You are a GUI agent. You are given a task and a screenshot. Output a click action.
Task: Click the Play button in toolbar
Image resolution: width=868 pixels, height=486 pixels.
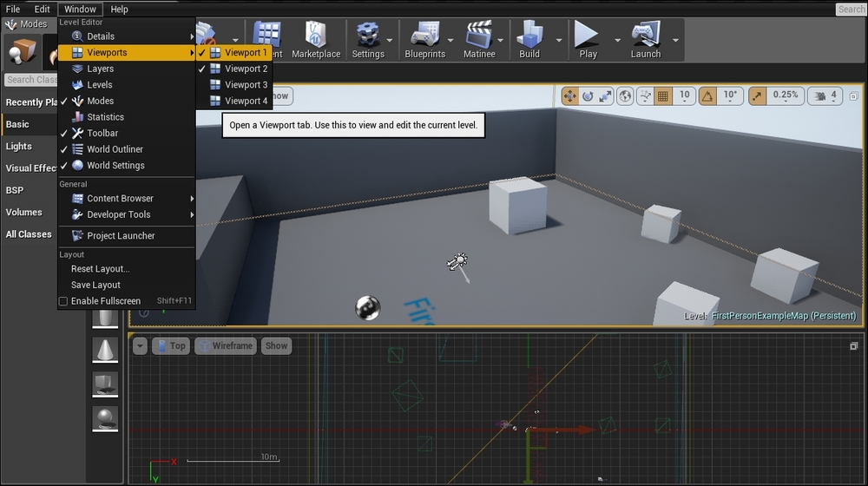coord(588,41)
